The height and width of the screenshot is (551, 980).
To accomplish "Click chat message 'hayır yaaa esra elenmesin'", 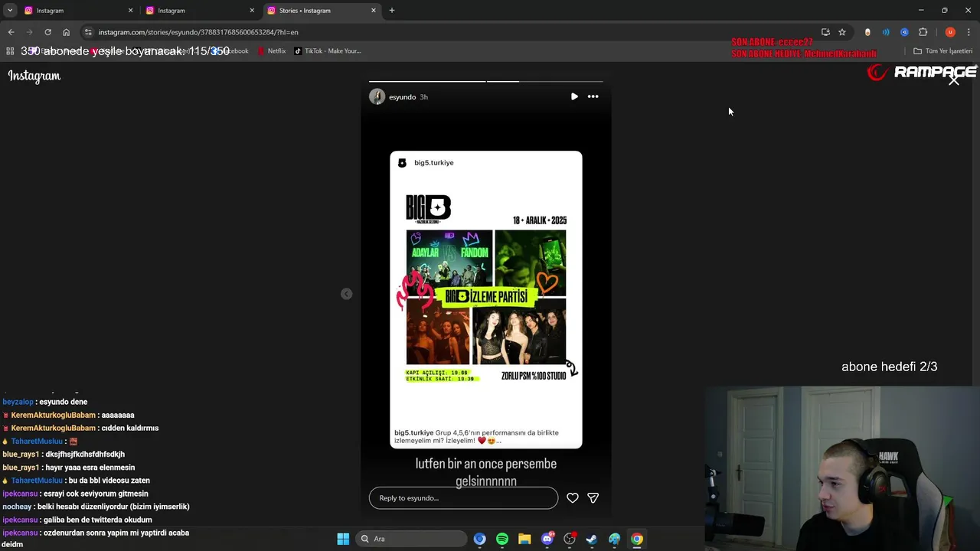I will tap(90, 468).
